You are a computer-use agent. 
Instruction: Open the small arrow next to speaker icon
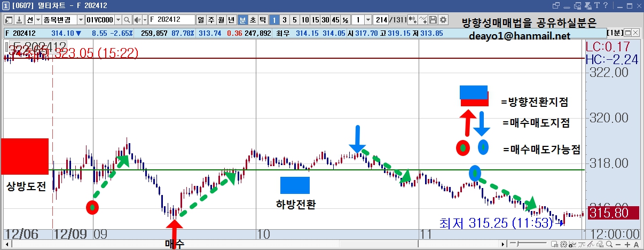pos(145,20)
